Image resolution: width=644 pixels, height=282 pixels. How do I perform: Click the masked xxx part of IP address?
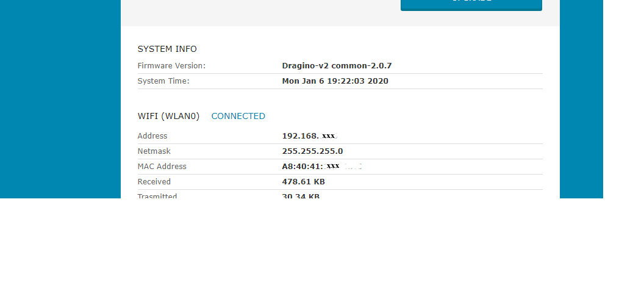(x=329, y=136)
